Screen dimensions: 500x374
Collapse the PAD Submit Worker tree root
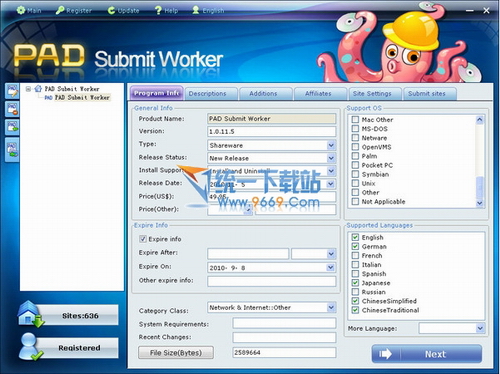tap(28, 89)
